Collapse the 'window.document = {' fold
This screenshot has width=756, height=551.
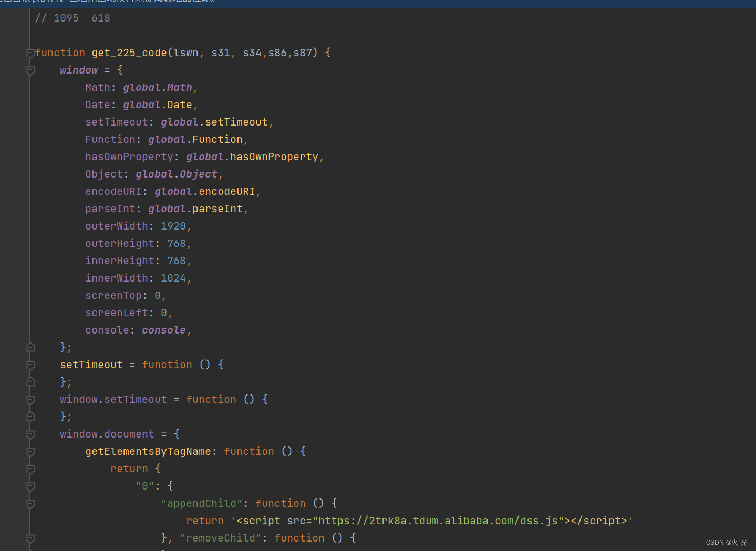[30, 434]
